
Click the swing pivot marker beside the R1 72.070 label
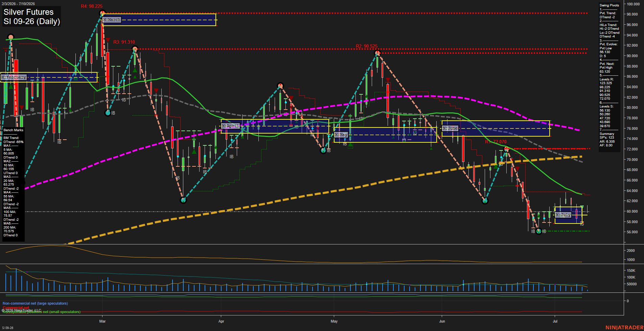(506, 149)
